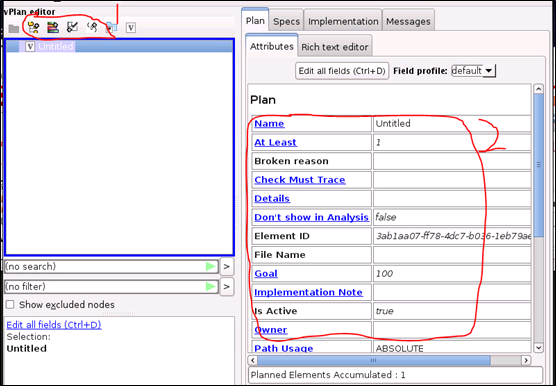Click the Is Active label

(276, 311)
